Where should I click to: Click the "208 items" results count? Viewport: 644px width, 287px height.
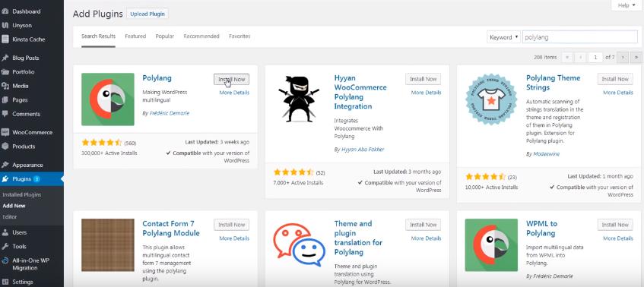(x=545, y=58)
